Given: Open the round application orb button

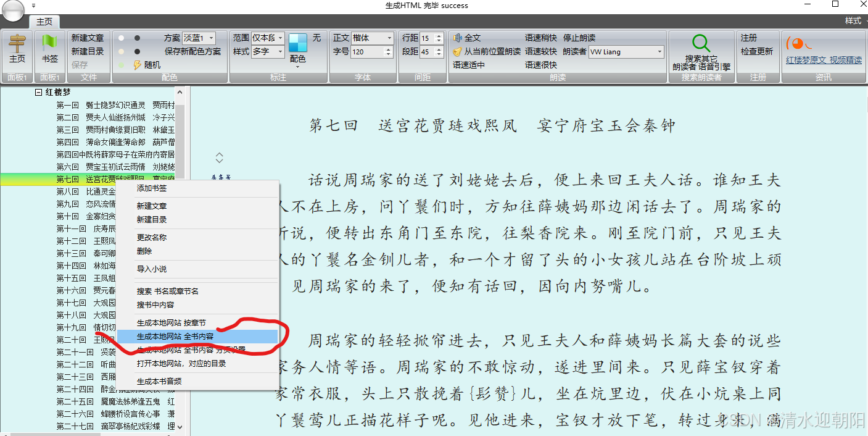Looking at the screenshot, I should click(x=12, y=10).
